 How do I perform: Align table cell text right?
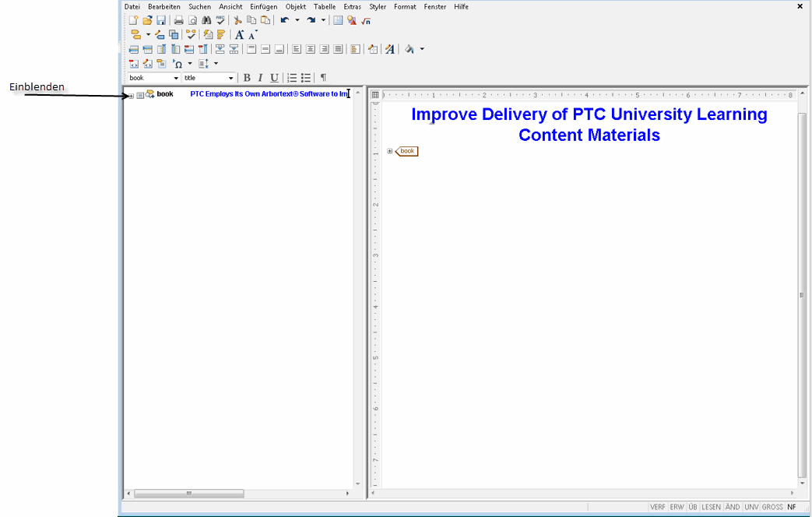pyautogui.click(x=324, y=49)
